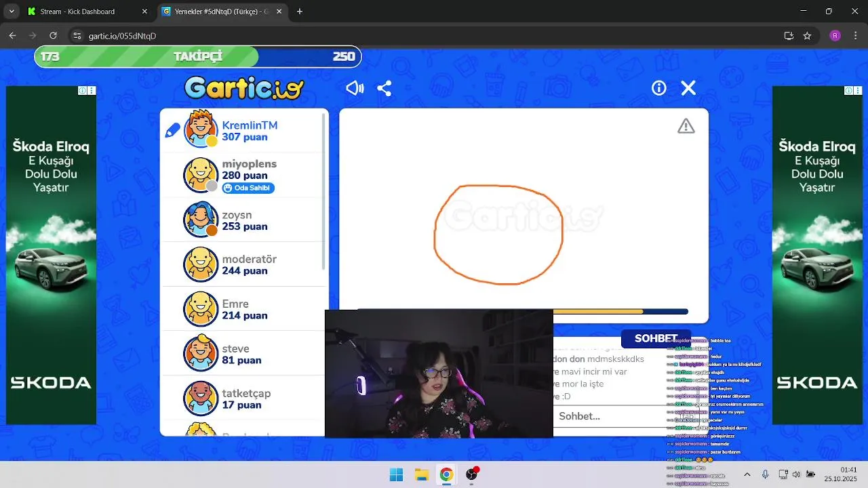Click the name zoysn

coord(237,215)
